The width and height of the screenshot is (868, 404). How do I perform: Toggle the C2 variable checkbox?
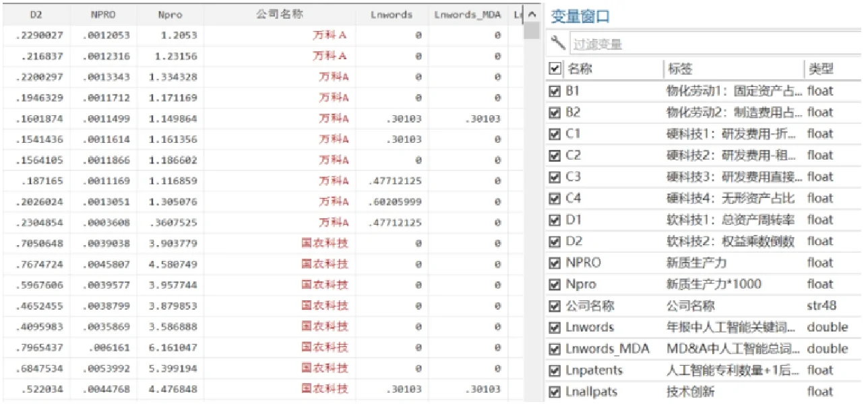[x=555, y=156]
